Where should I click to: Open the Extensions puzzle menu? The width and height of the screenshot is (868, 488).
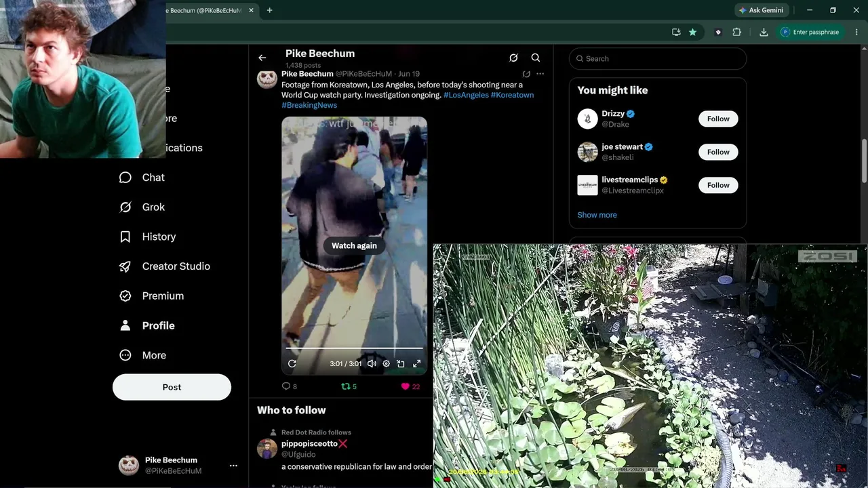[736, 32]
